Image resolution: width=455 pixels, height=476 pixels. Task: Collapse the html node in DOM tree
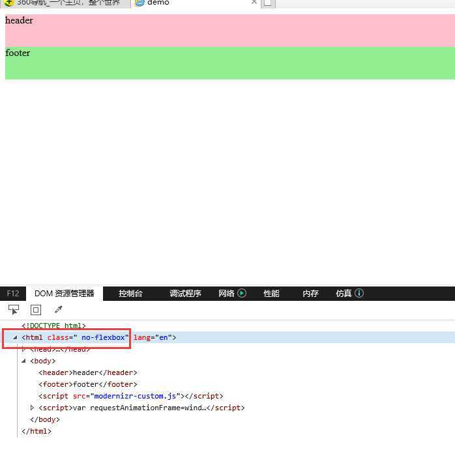click(x=15, y=337)
